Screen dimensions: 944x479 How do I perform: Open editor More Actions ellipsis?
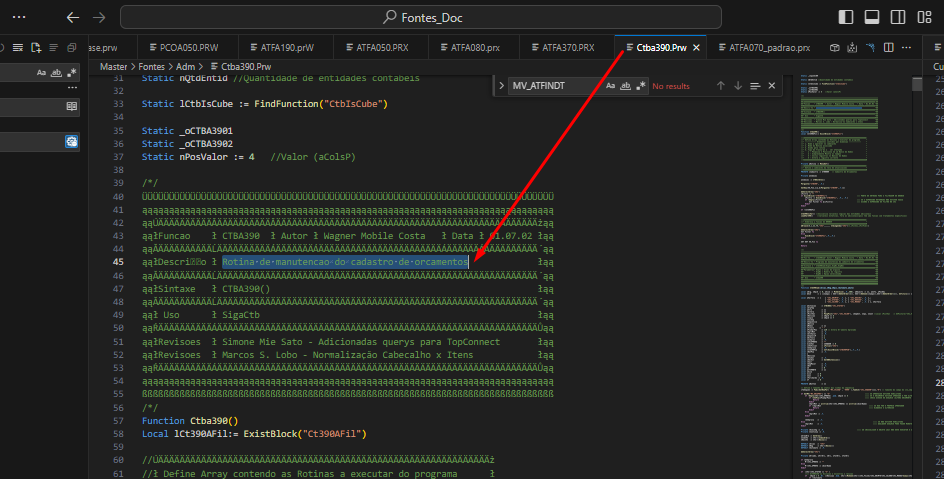click(906, 48)
